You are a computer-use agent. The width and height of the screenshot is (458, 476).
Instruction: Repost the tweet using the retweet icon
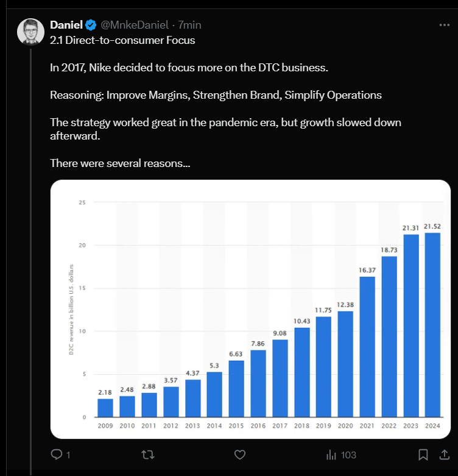click(147, 455)
